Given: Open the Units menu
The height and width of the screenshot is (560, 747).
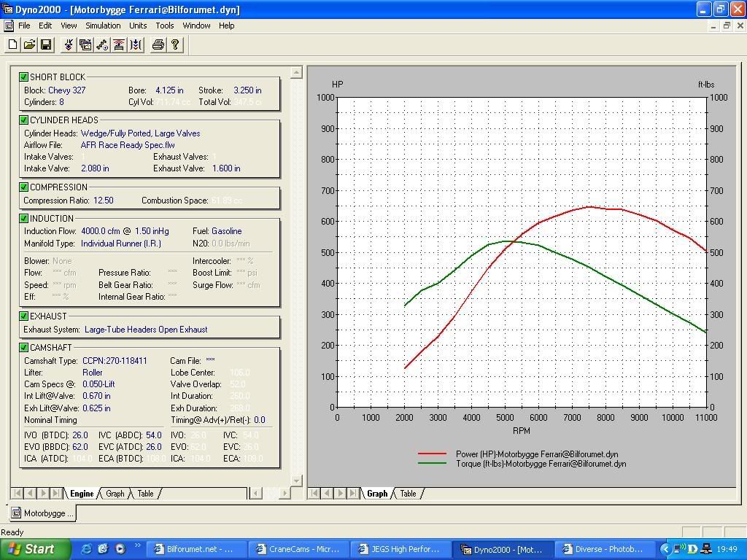Looking at the screenshot, I should [x=138, y=26].
